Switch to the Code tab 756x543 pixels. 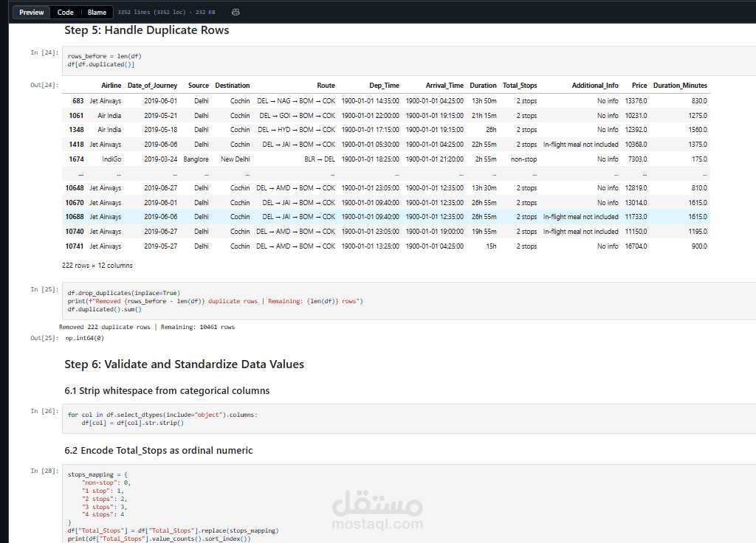[65, 12]
